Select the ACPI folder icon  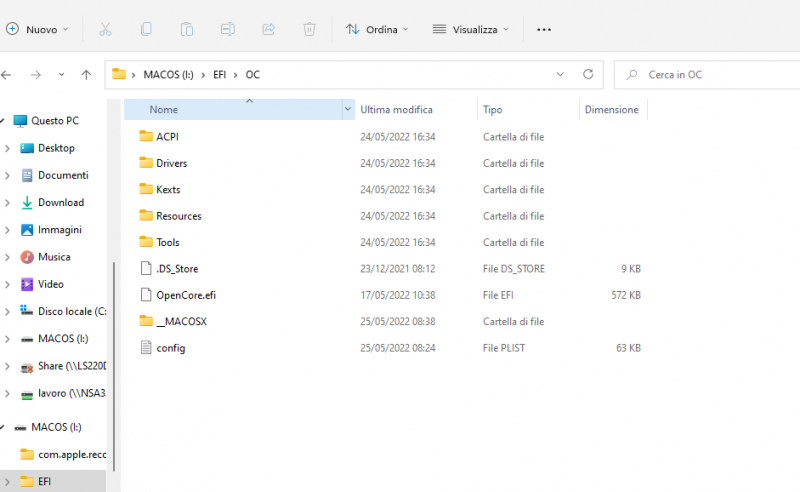[x=146, y=136]
